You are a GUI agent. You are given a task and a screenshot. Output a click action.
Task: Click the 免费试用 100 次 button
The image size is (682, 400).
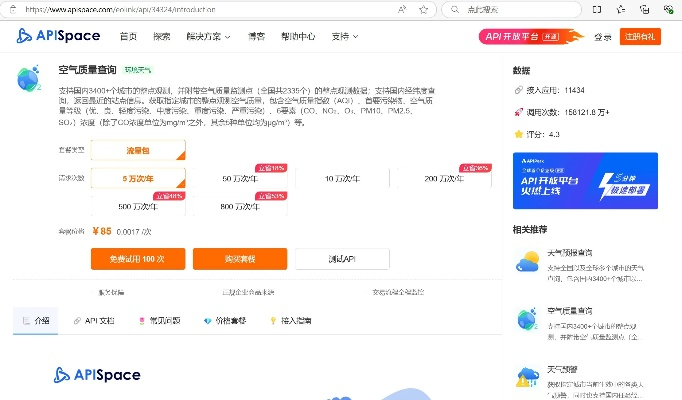138,259
